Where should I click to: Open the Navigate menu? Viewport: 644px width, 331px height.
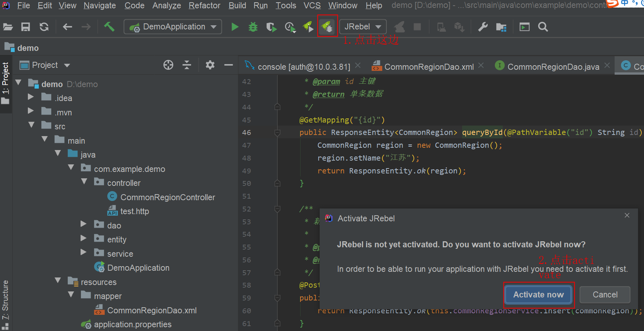pos(100,6)
